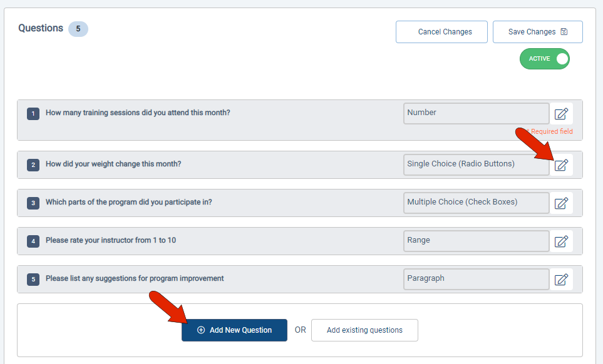Select question 3 number badge
This screenshot has height=364, width=603.
tap(33, 203)
